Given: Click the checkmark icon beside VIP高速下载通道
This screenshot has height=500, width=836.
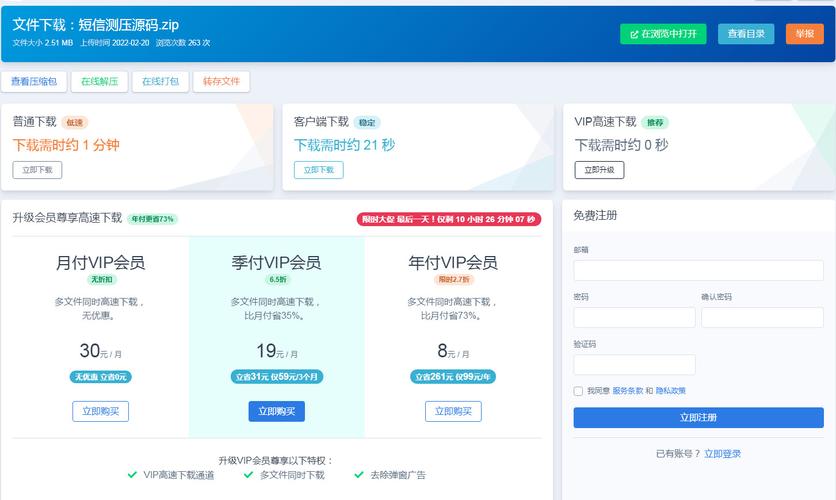Looking at the screenshot, I should [132, 475].
